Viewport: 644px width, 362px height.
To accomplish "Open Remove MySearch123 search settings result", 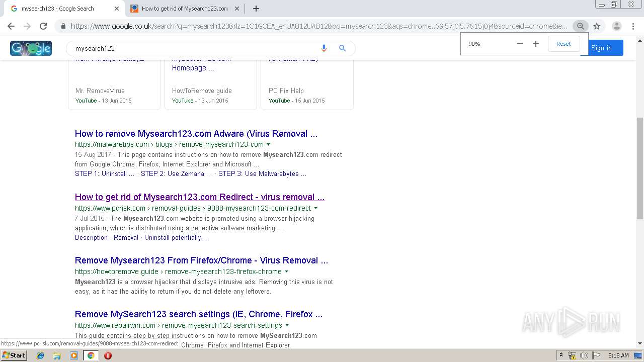I will pos(199,314).
